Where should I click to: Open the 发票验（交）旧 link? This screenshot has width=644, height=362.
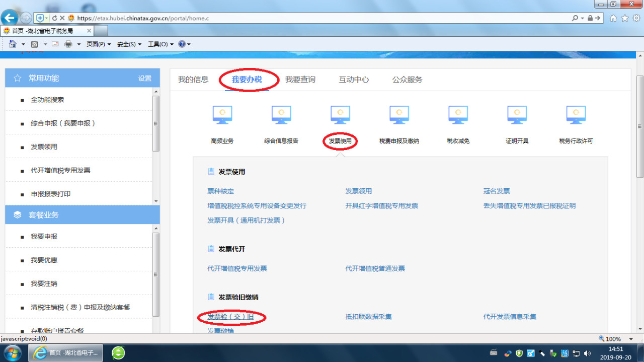230,317
